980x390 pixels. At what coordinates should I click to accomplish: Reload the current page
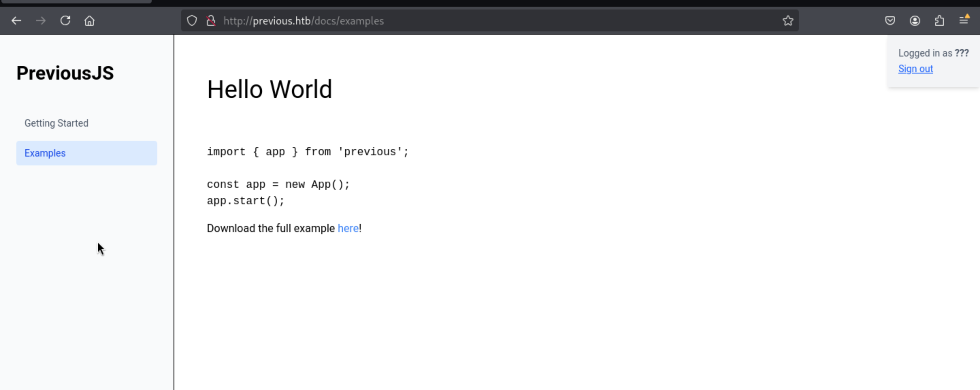(x=65, y=20)
